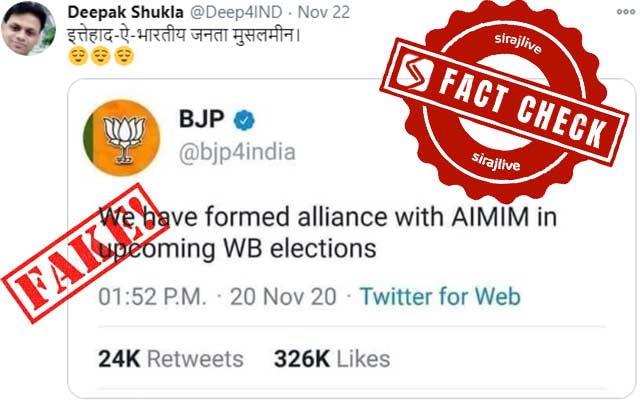Open Deepak Shukla's profile avatar
The width and height of the screenshot is (640, 400).
tap(28, 28)
